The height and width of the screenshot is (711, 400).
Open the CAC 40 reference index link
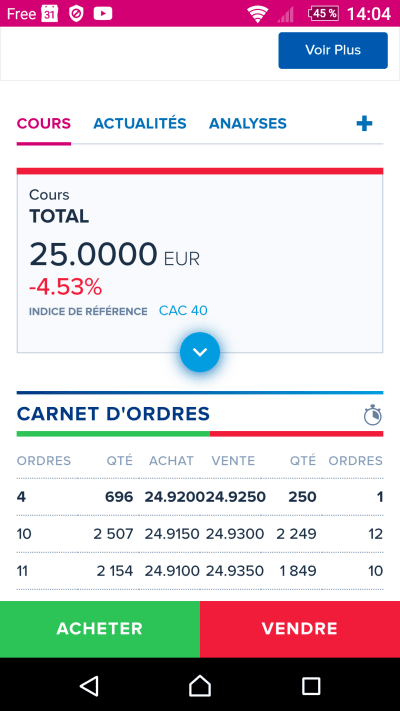(183, 311)
